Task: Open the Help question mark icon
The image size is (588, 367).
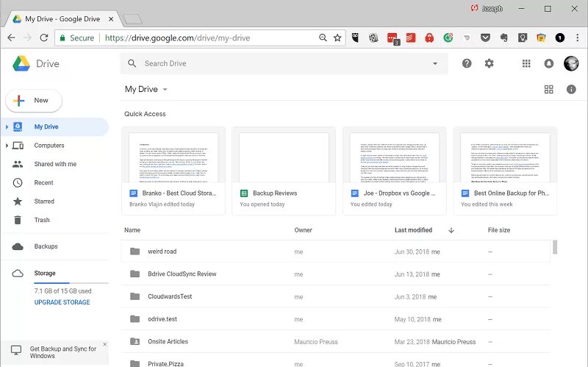Action: click(467, 63)
